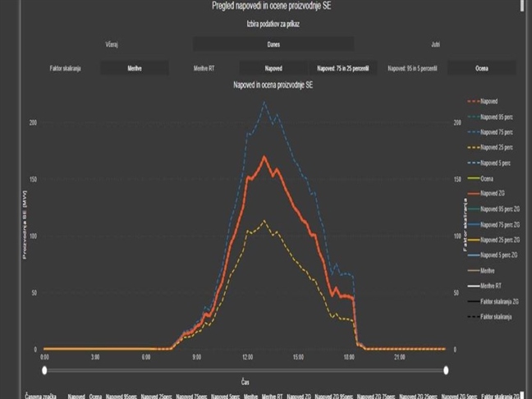Toggle Napoved 25 perc ZG legend entry
This screenshot has height=399, width=532.
(x=493, y=240)
